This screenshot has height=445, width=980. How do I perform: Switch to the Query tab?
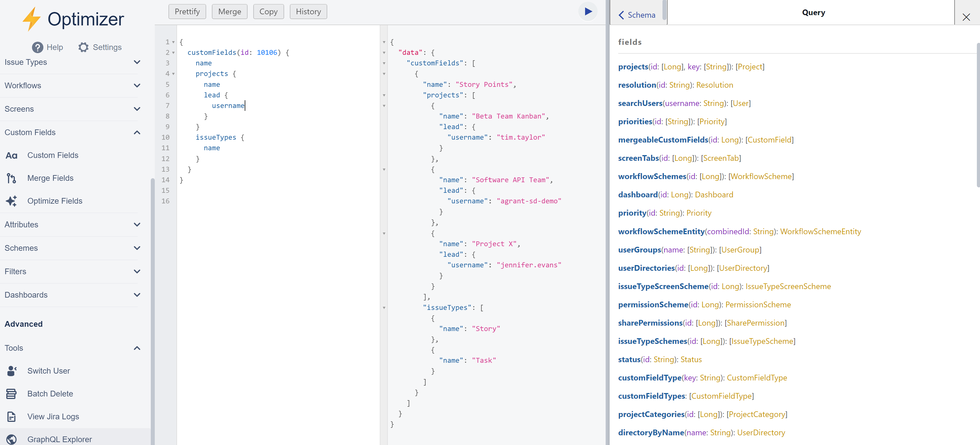click(x=813, y=12)
